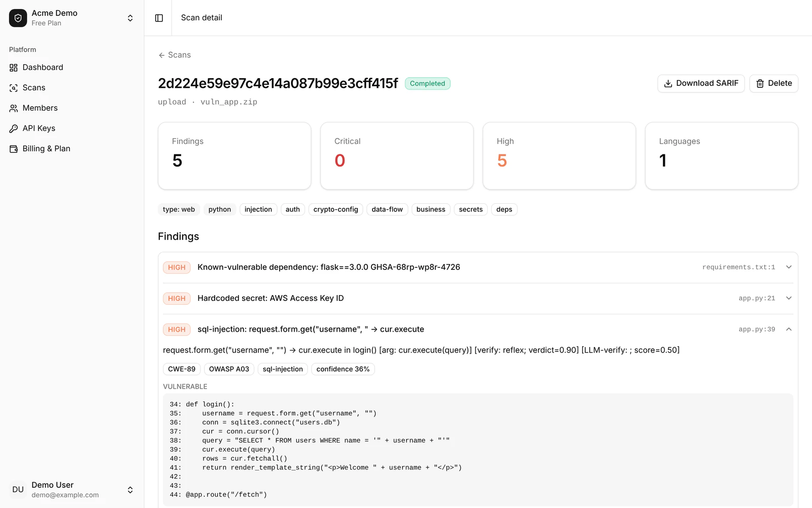
Task: Click the python tag chip
Action: tap(220, 209)
